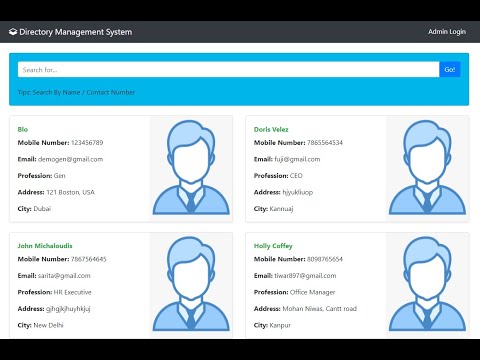480x360 pixels.
Task: Click the address 121 Boston, USA
Action: point(70,192)
